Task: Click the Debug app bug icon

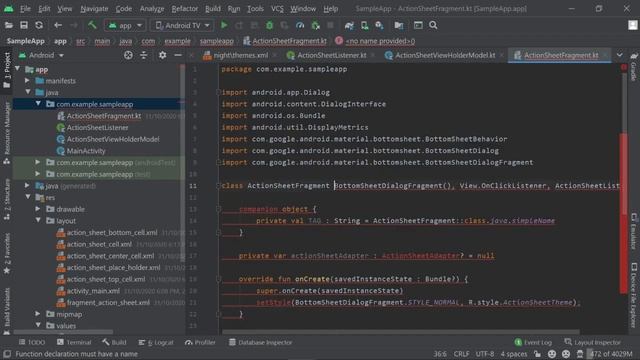Action: pyautogui.click(x=269, y=25)
